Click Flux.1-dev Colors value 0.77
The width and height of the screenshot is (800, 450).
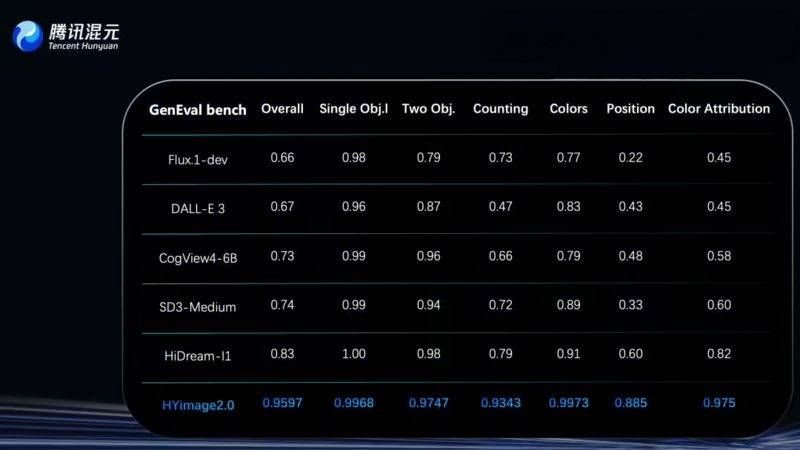(x=568, y=158)
